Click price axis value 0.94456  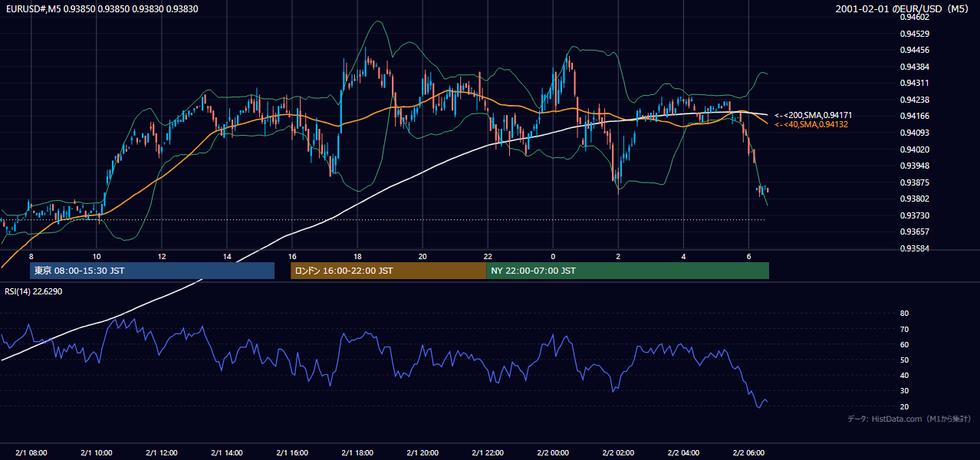[x=915, y=50]
